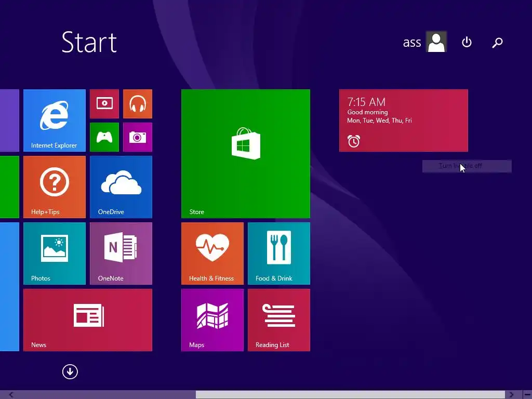Open the 7:15 AM Alarms tile

[403, 121]
